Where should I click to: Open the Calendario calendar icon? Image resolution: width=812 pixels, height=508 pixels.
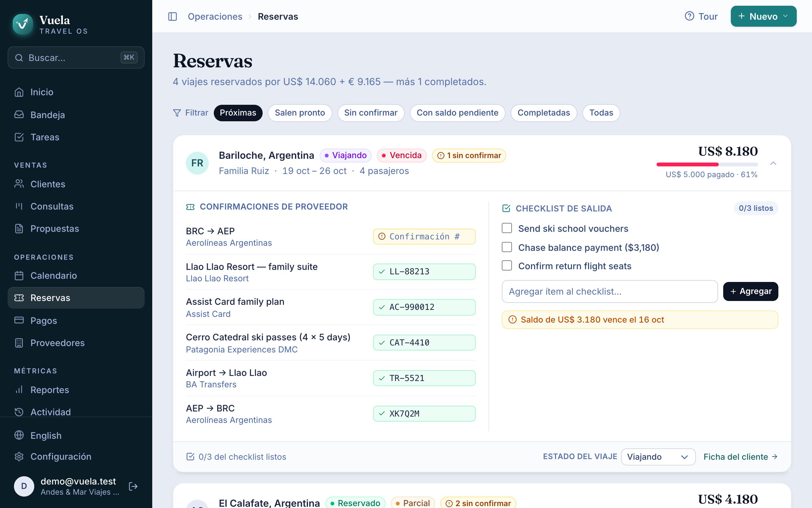[x=19, y=276]
